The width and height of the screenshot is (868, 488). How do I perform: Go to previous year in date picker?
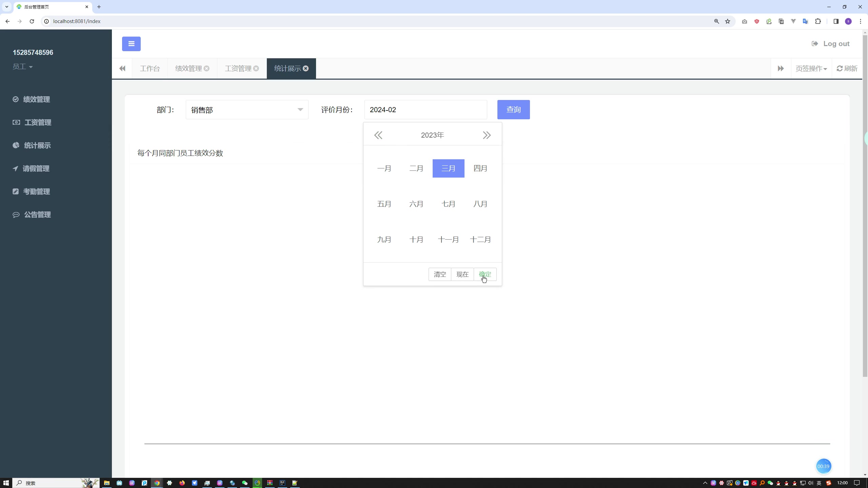378,135
